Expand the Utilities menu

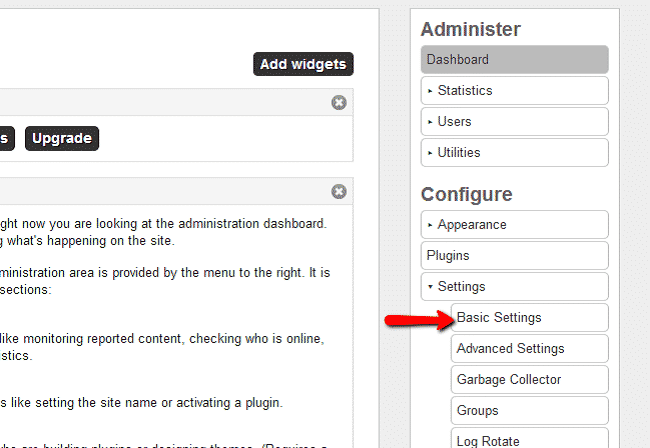[x=514, y=153]
